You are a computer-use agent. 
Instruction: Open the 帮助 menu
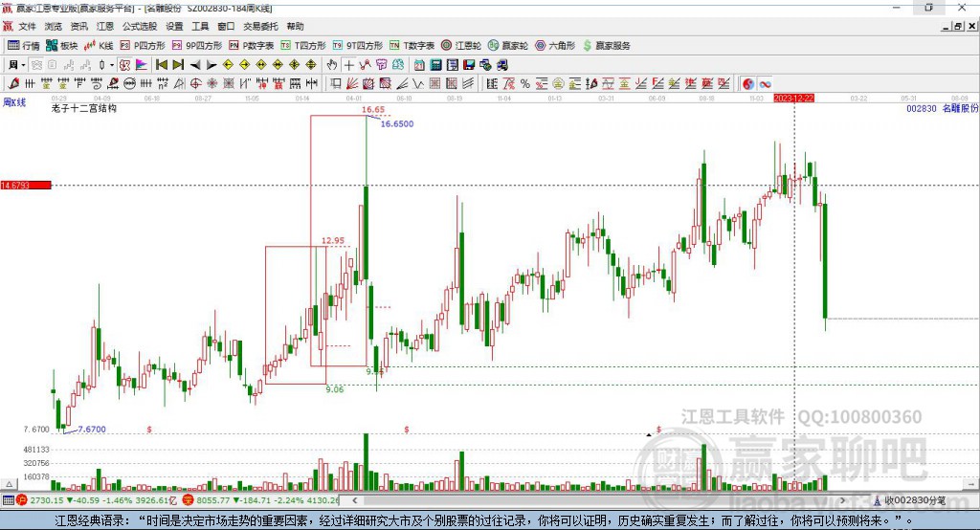(x=295, y=26)
